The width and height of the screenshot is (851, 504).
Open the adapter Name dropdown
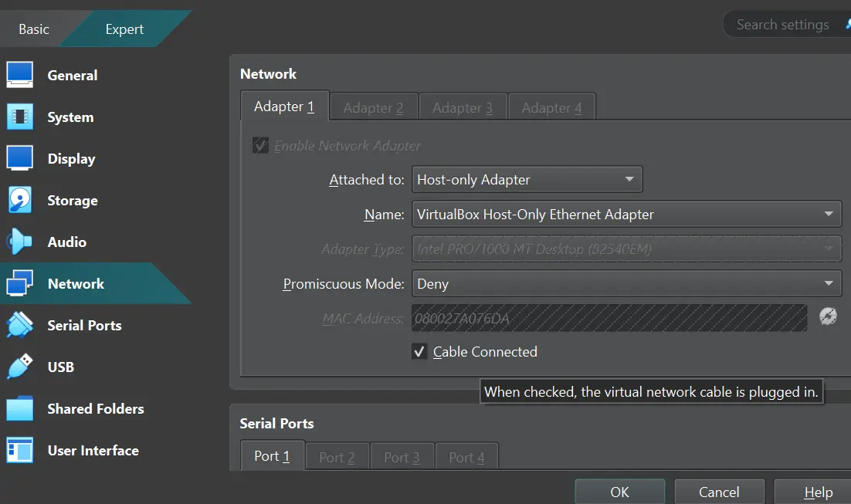(x=626, y=215)
